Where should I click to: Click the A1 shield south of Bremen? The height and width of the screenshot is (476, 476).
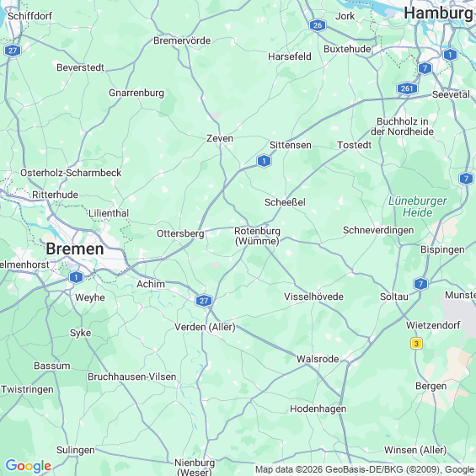click(76, 277)
